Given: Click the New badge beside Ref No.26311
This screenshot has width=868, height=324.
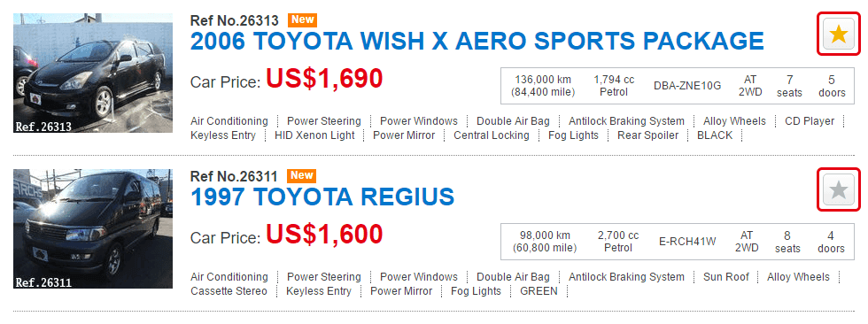Looking at the screenshot, I should tap(302, 176).
